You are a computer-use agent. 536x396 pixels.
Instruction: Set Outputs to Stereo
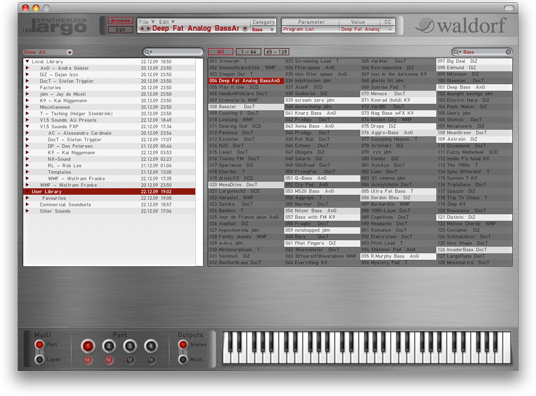tap(183, 345)
